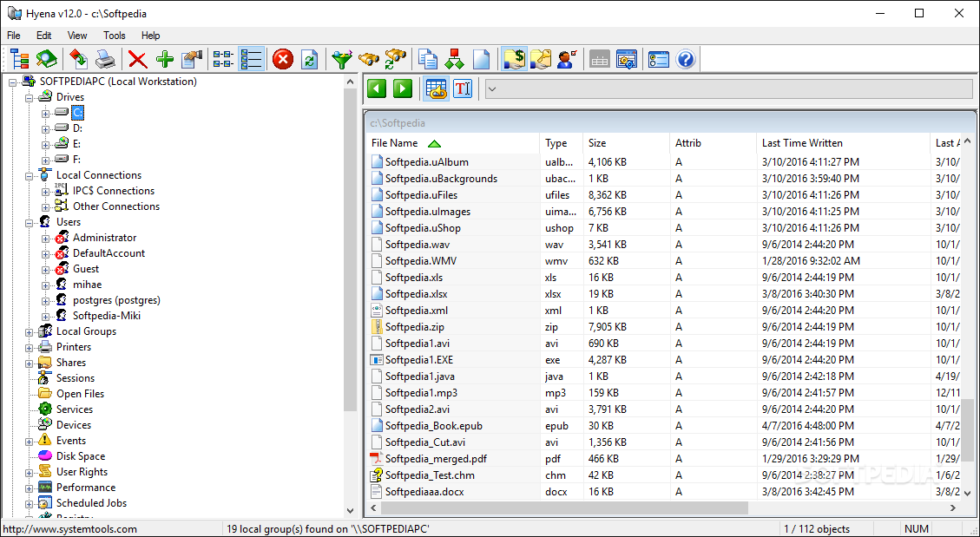Click the printer icon in toolbar
The height and width of the screenshot is (537, 980).
pos(105,60)
